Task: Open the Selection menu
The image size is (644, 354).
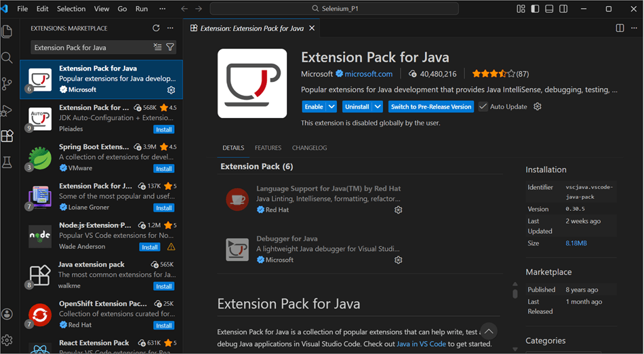Action: 71,9
